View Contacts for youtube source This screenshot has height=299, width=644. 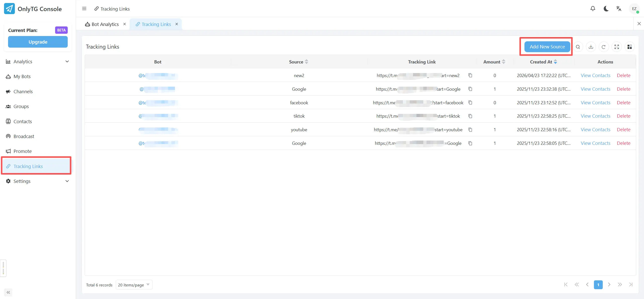coord(595,130)
